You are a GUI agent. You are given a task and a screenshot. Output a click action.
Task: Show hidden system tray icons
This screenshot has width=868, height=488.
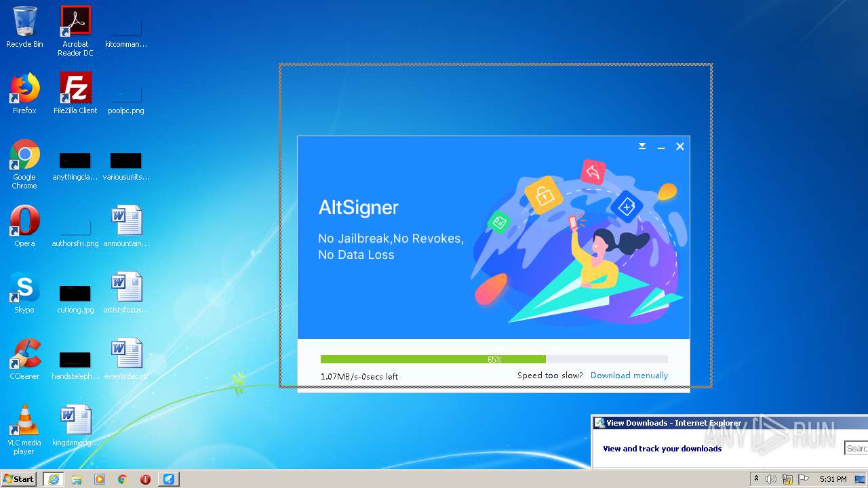[x=756, y=479]
